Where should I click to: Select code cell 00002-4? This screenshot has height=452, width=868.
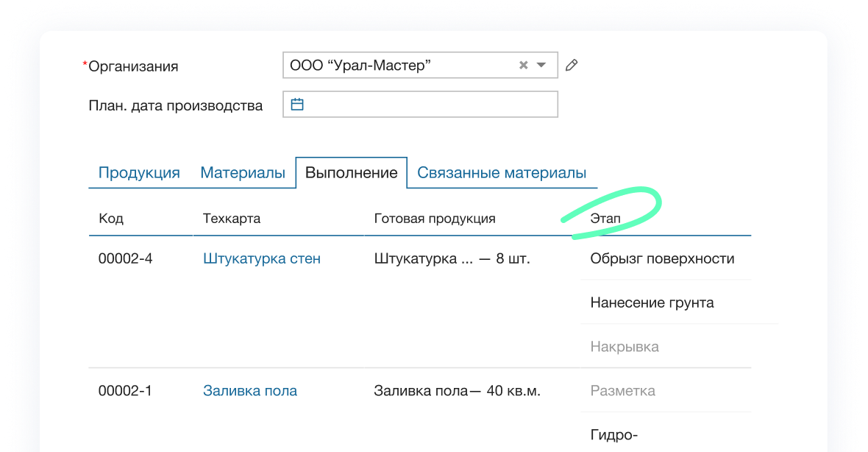tap(125, 258)
